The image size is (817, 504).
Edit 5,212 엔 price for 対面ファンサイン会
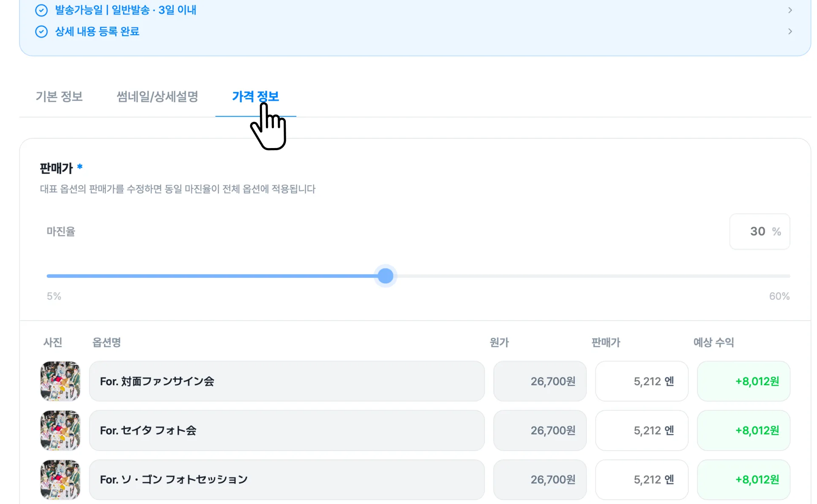coord(642,381)
